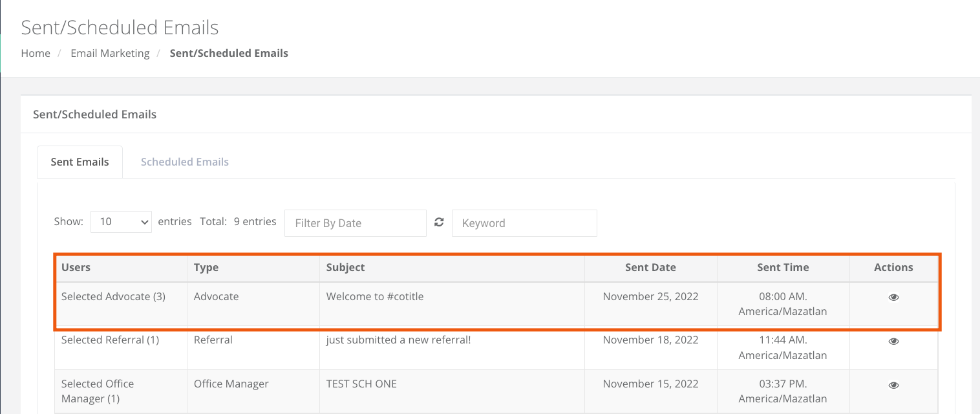Select the Sent Emails tab

[x=80, y=162]
